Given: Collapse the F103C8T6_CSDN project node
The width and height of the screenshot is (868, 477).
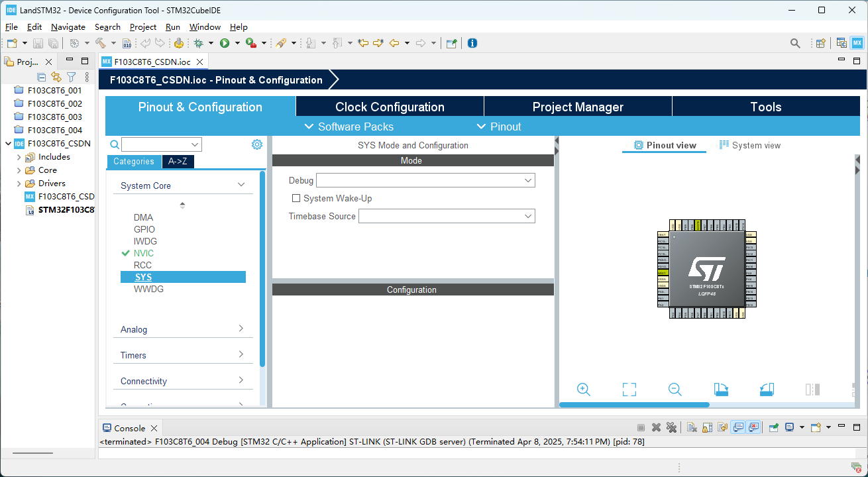Looking at the screenshot, I should click(x=8, y=144).
